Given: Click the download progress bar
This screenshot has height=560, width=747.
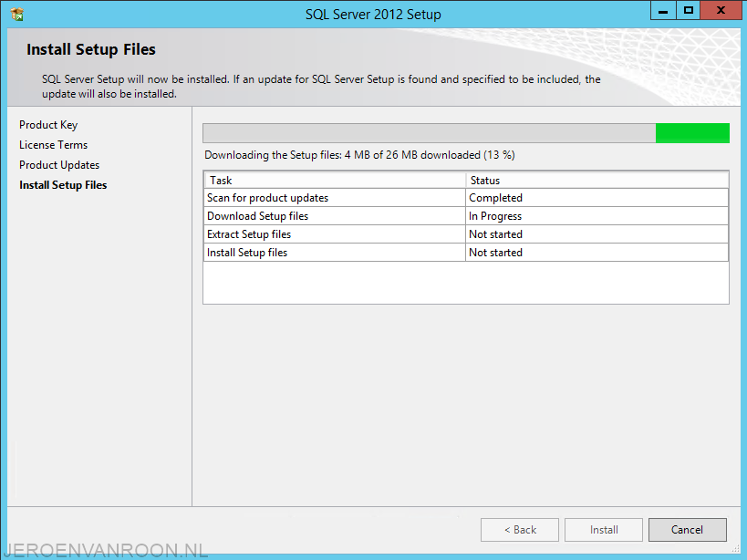Looking at the screenshot, I should pos(466,133).
